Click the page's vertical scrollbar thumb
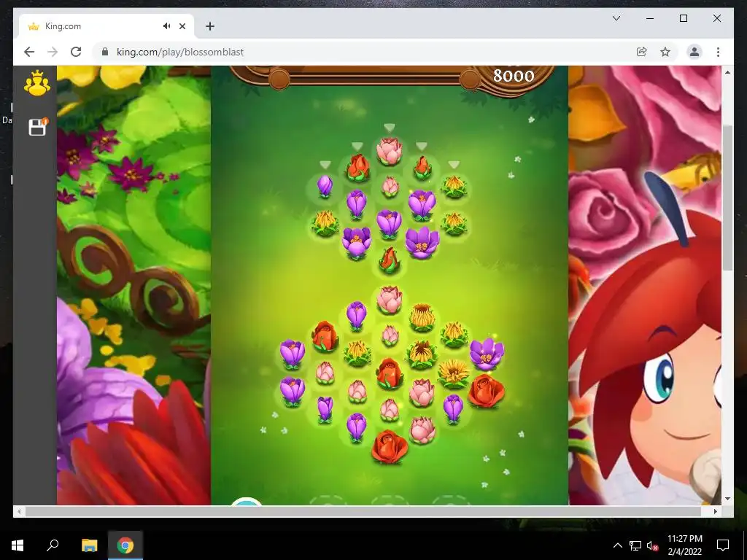Image resolution: width=747 pixels, height=560 pixels. click(x=727, y=198)
